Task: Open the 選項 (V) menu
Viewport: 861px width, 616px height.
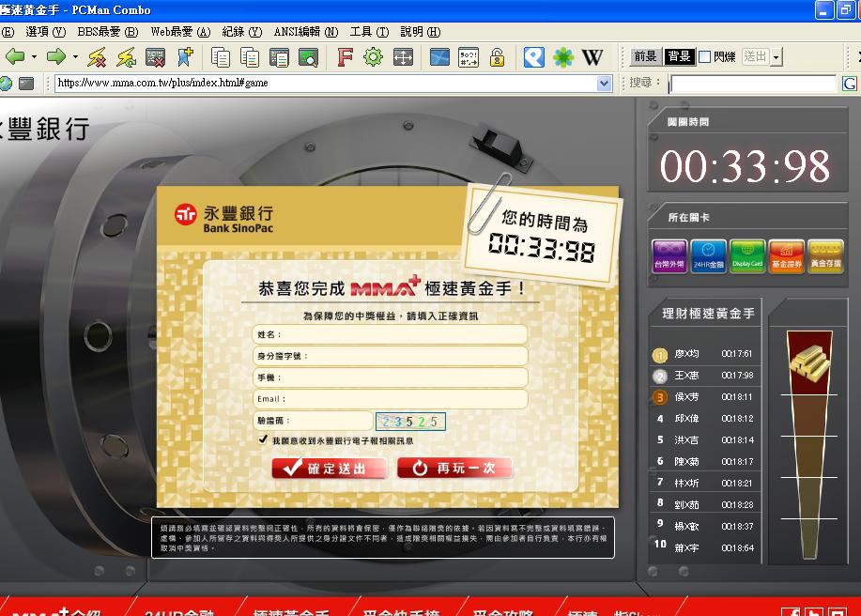Action: tap(46, 32)
